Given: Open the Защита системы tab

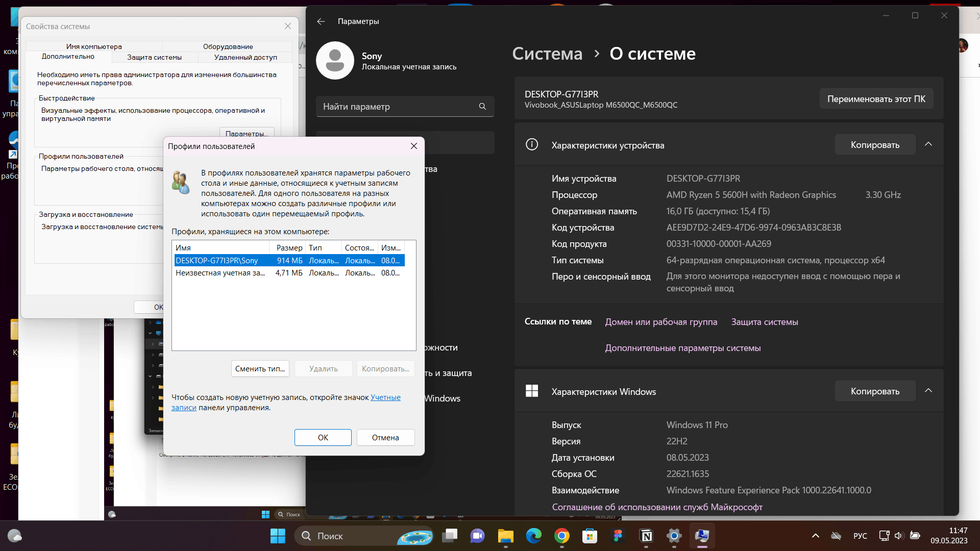Looking at the screenshot, I should (x=154, y=58).
